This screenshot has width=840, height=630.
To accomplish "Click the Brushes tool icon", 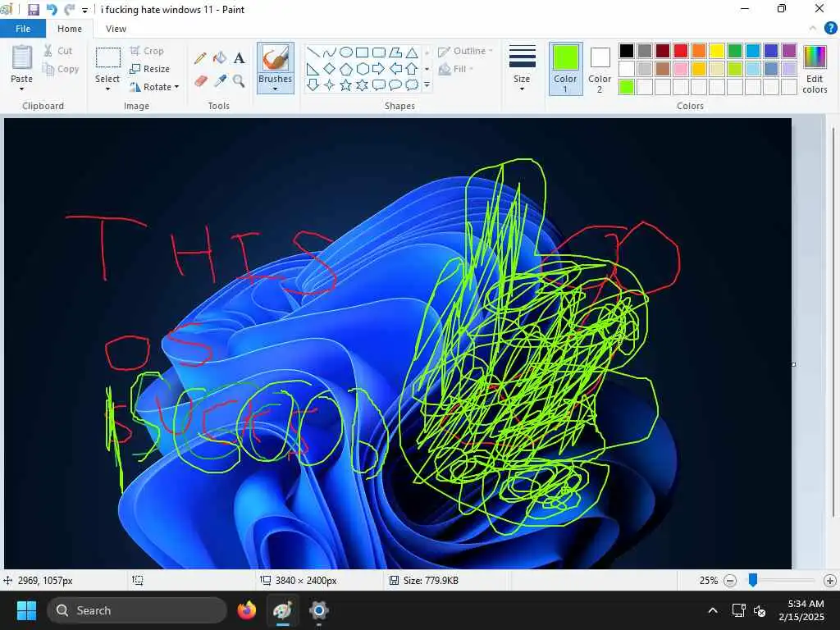I will click(x=276, y=58).
